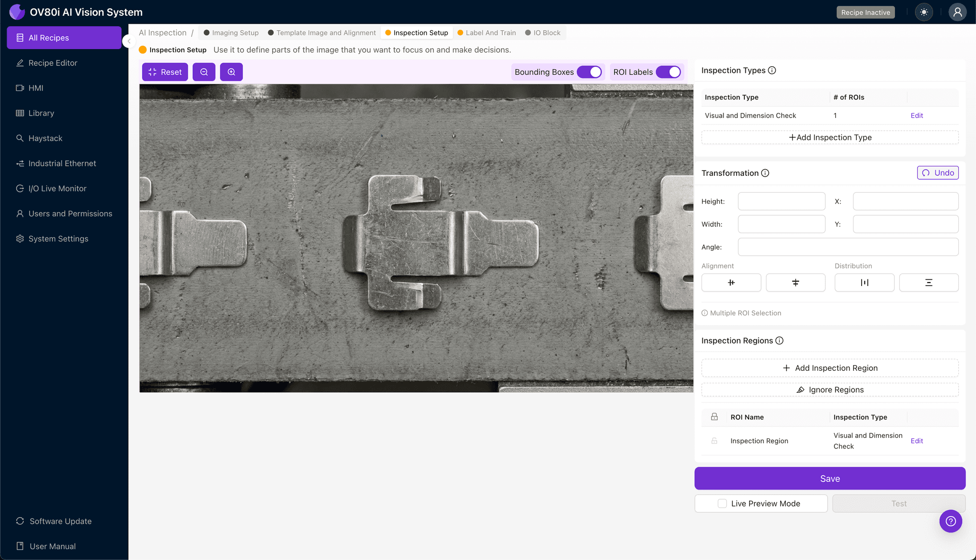This screenshot has height=560, width=976.
Task: Apply vertical alignment to ROIs
Action: click(795, 282)
